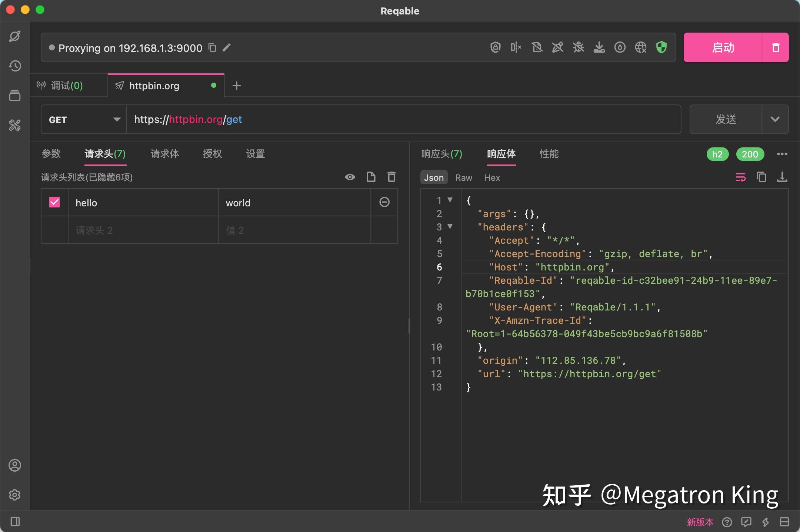The image size is (800, 532).
Task: Click the world header value cell
Action: (x=294, y=203)
